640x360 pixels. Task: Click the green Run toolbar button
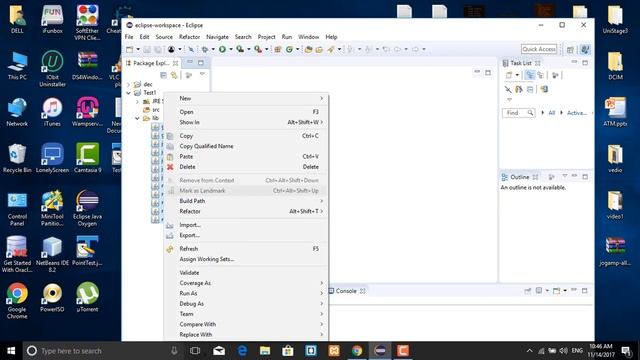tap(222, 49)
